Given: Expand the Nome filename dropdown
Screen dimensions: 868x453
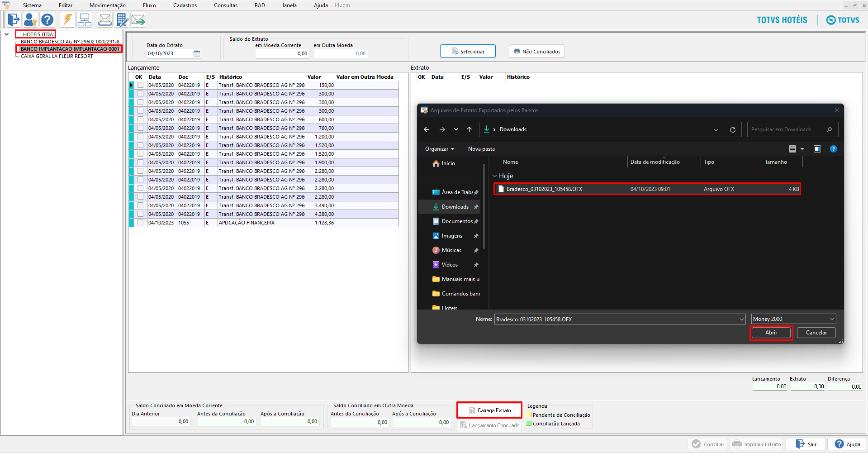Looking at the screenshot, I should (741, 319).
